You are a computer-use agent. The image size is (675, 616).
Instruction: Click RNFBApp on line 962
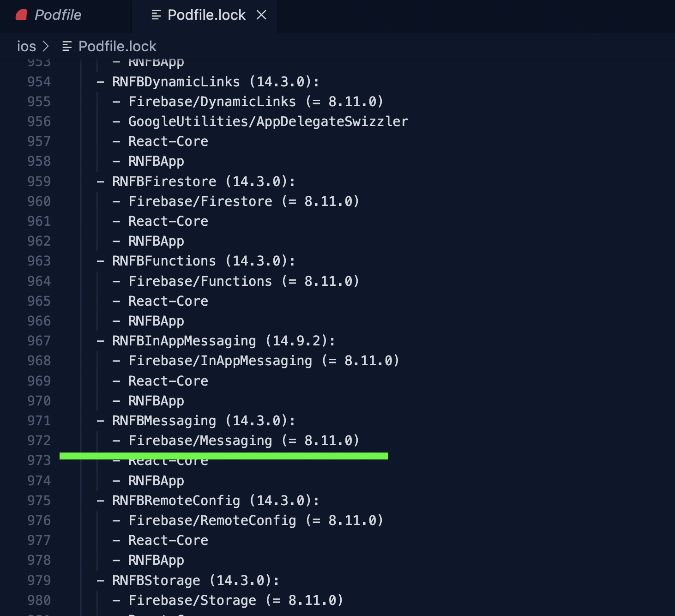(x=156, y=242)
